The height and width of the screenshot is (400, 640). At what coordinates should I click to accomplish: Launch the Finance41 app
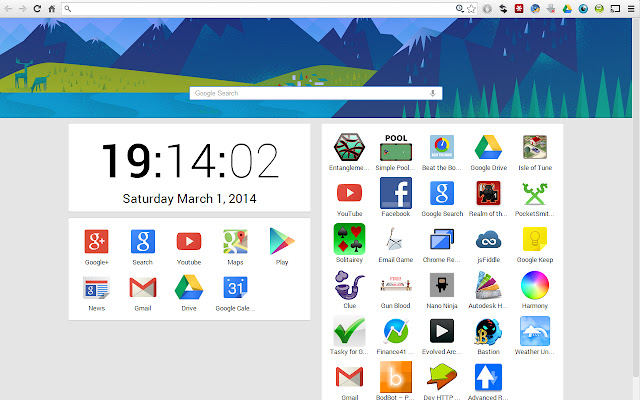396,331
